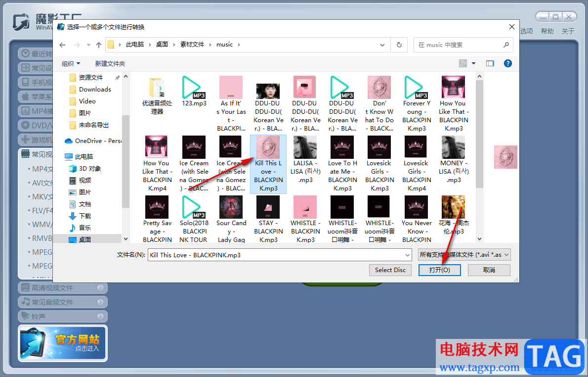Select MONEY - LISA .mp3 file
The height and width of the screenshot is (377, 588).
click(454, 160)
